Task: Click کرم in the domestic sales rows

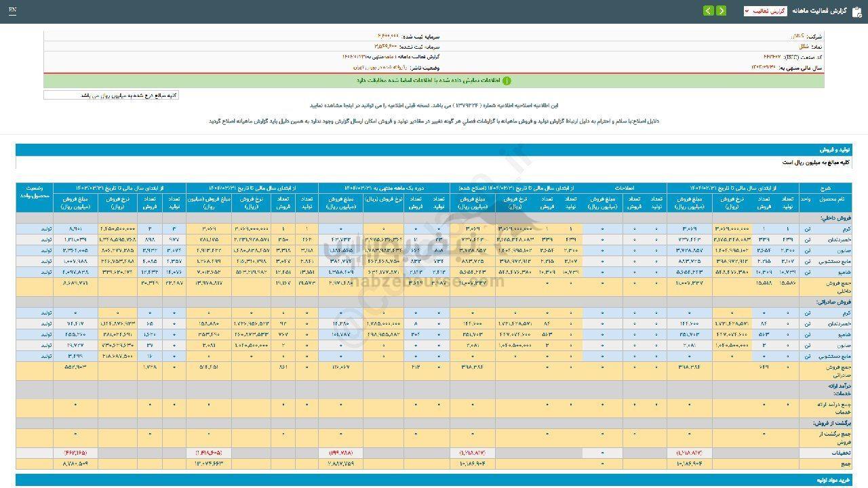Action: click(846, 228)
